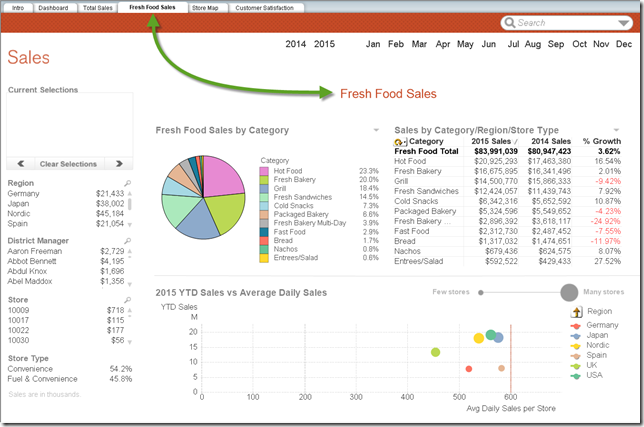Click the Store list search icon
644x427 pixels.
click(128, 298)
